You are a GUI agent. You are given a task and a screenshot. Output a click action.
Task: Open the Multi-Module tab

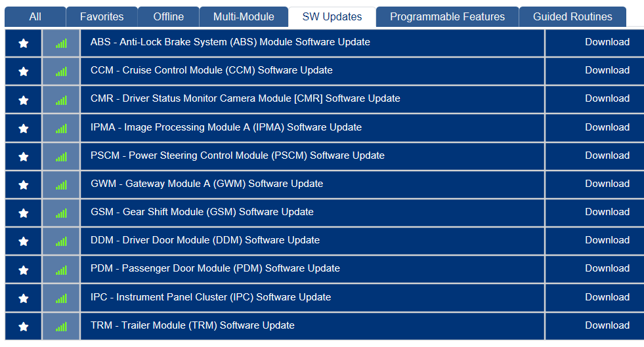coord(243,17)
